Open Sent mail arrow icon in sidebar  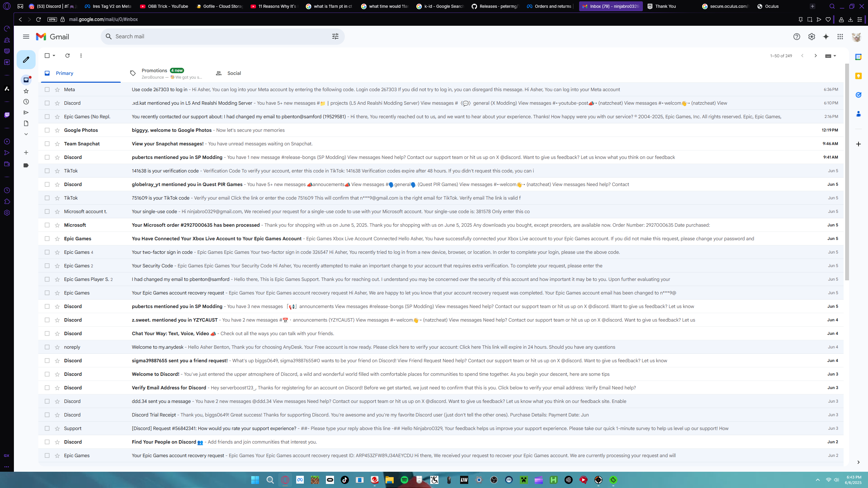[26, 113]
